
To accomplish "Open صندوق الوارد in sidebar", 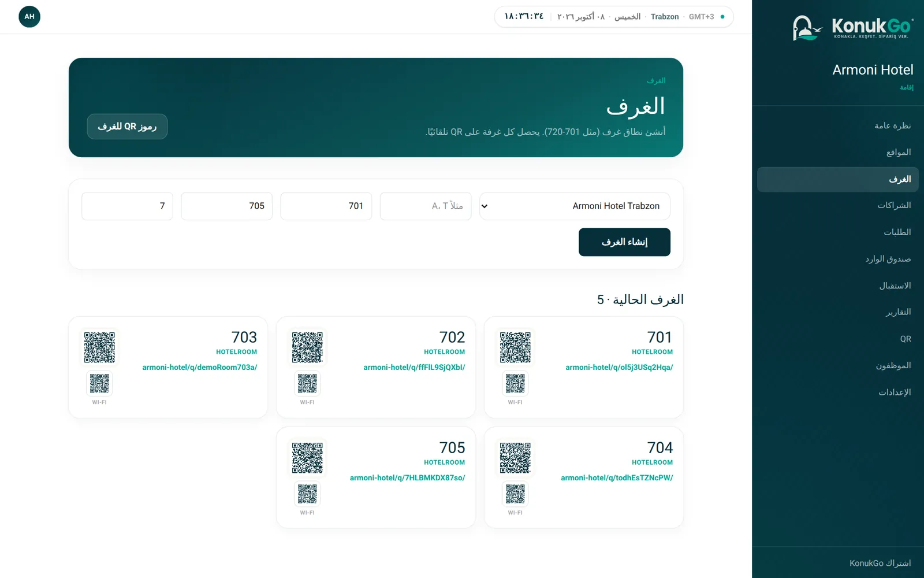I will click(x=838, y=259).
